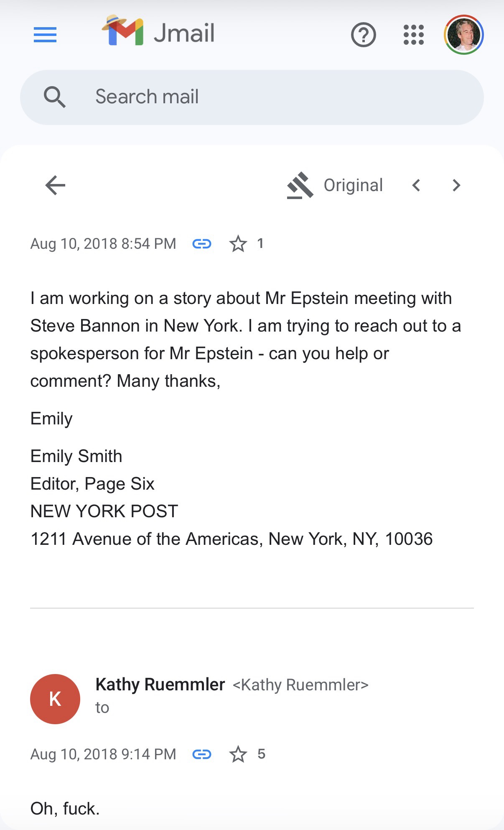
Task: View the Original document link
Action: 353,185
